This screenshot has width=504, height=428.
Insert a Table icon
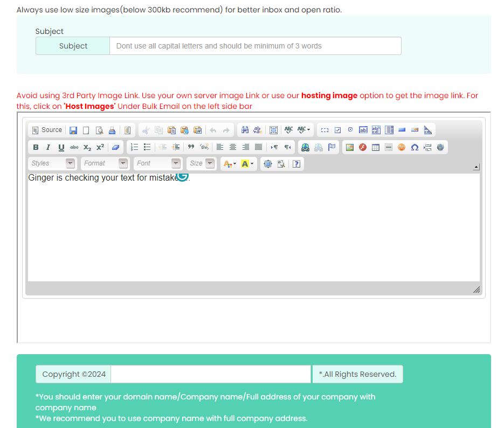coord(375,147)
